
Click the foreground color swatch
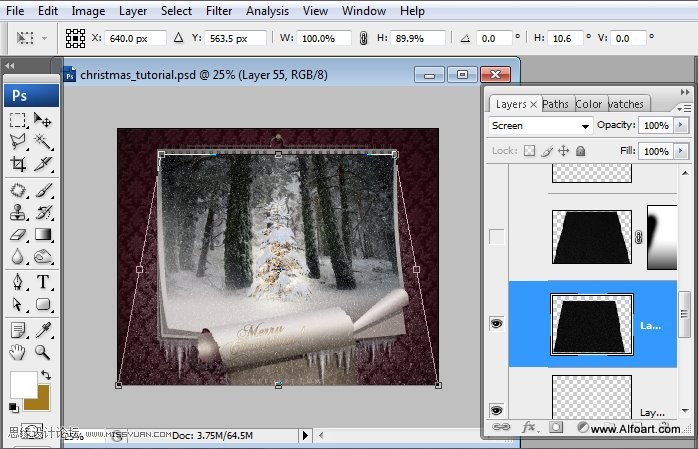(23, 385)
